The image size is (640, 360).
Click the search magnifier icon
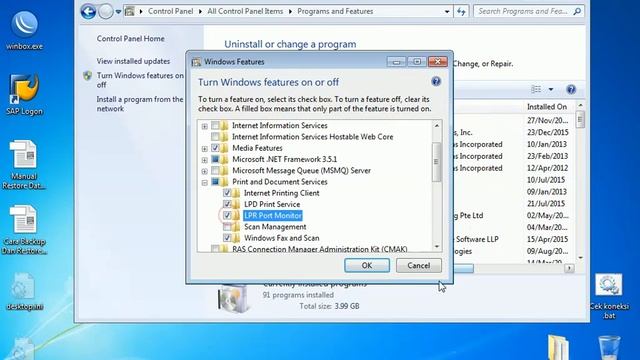[577, 11]
